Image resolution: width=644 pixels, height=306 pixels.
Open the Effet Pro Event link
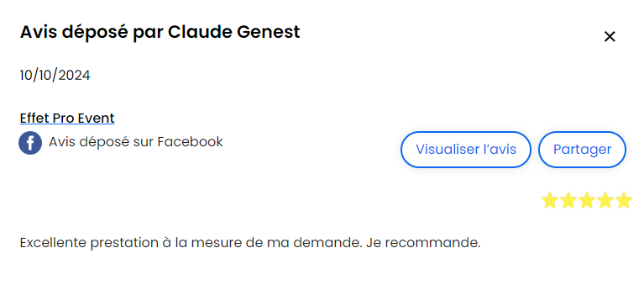[x=67, y=119]
